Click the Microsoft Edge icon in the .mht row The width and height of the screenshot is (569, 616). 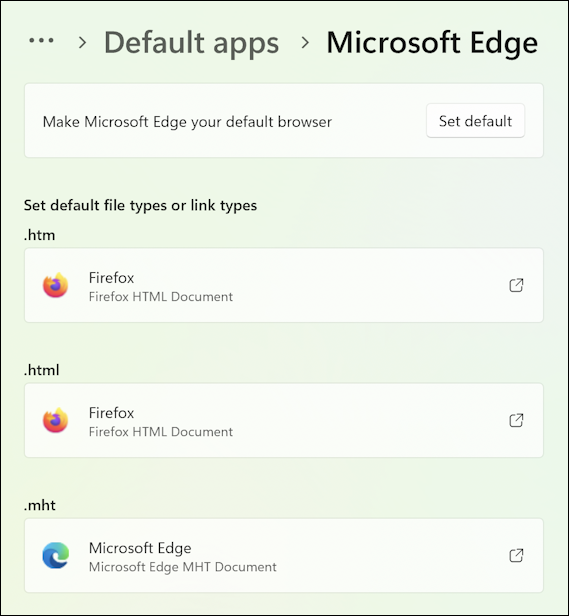coord(55,555)
